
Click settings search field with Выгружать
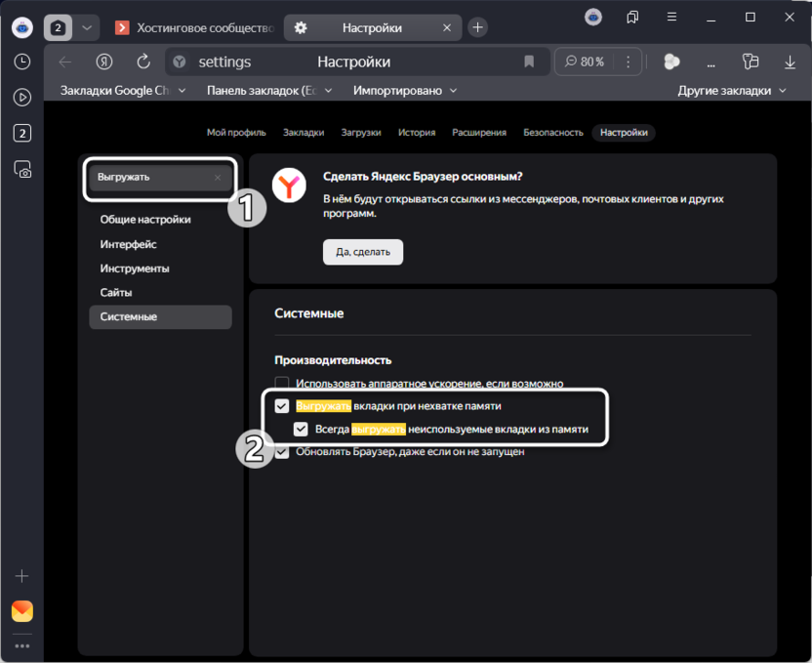click(160, 177)
